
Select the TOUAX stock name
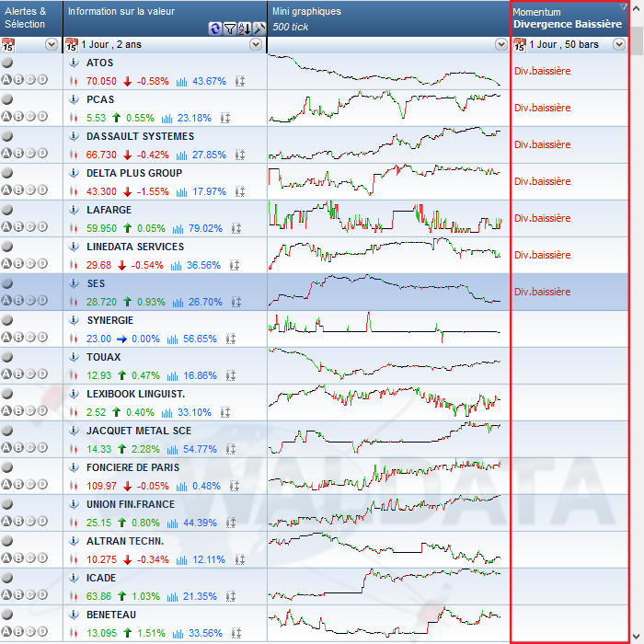pos(103,357)
